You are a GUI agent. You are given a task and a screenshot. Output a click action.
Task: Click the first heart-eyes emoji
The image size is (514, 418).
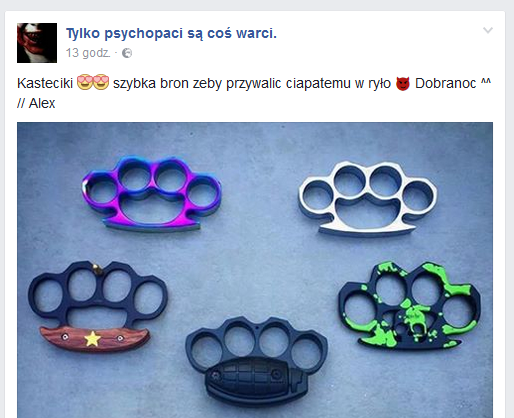85,83
